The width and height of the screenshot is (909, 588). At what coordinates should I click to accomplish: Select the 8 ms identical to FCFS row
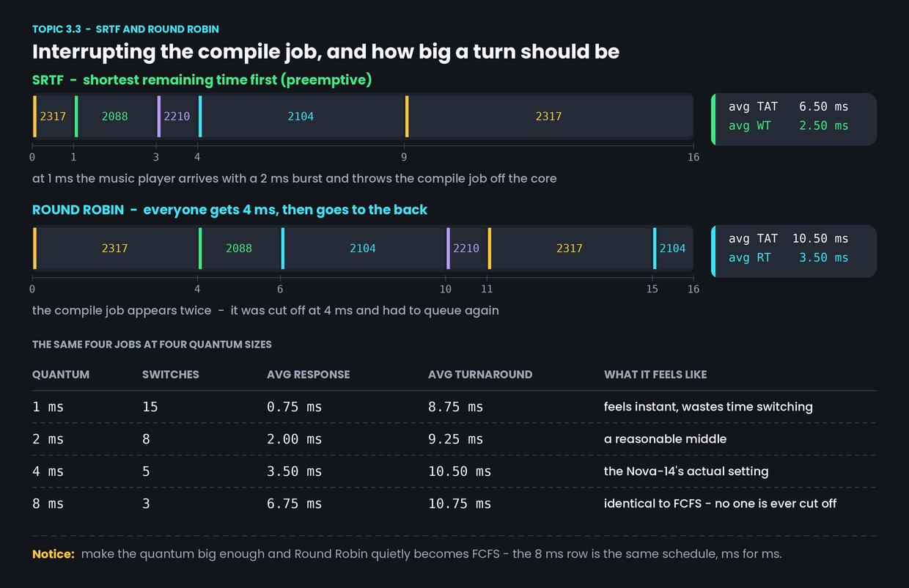pyautogui.click(x=454, y=504)
